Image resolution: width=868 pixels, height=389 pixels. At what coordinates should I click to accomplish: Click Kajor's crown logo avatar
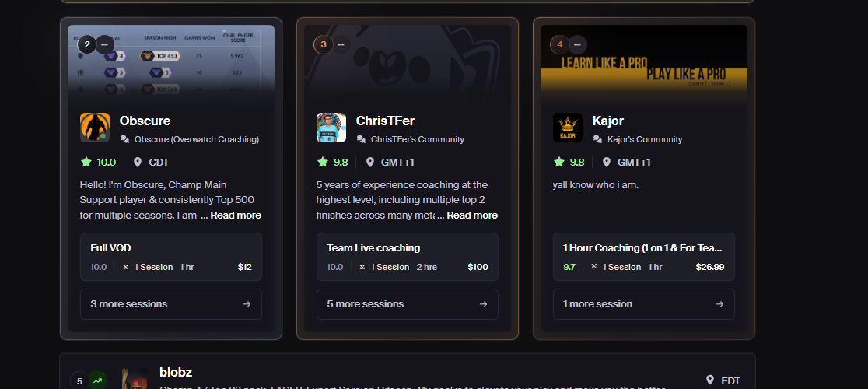tap(568, 128)
